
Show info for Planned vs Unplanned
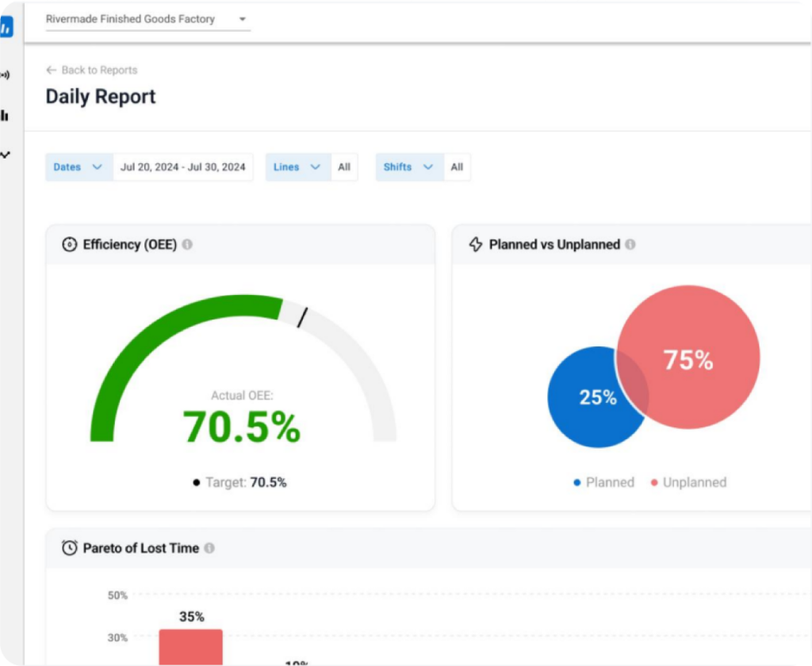pyautogui.click(x=630, y=244)
